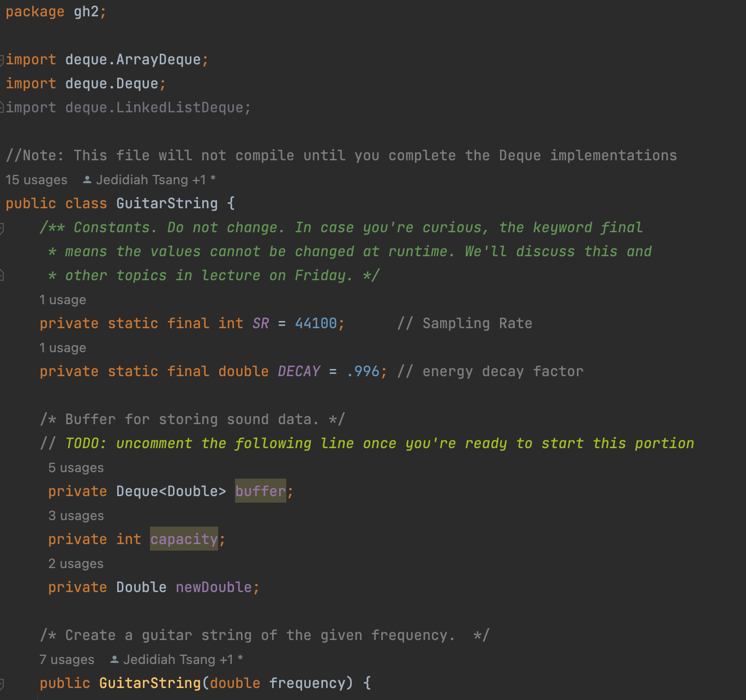Collapse the Constants Javadoc comment fold
The height and width of the screenshot is (700, 746).
click(2, 227)
